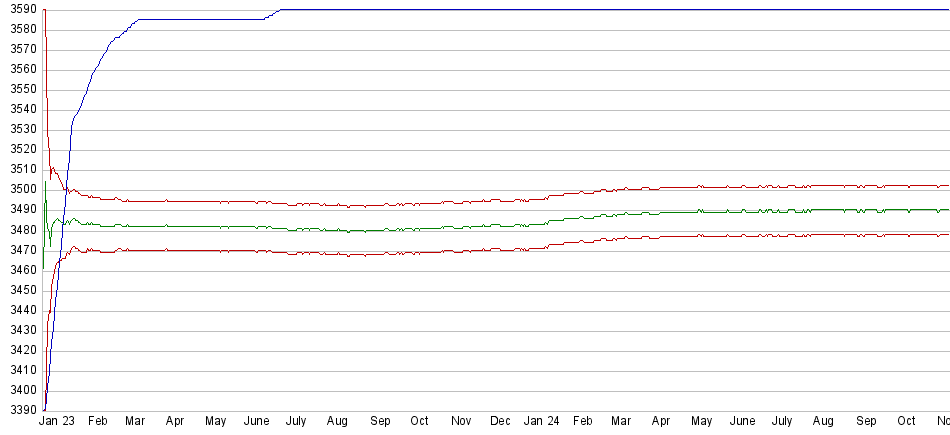Select the 3450 y-axis tick label
This screenshot has width=950, height=435.
click(20, 290)
